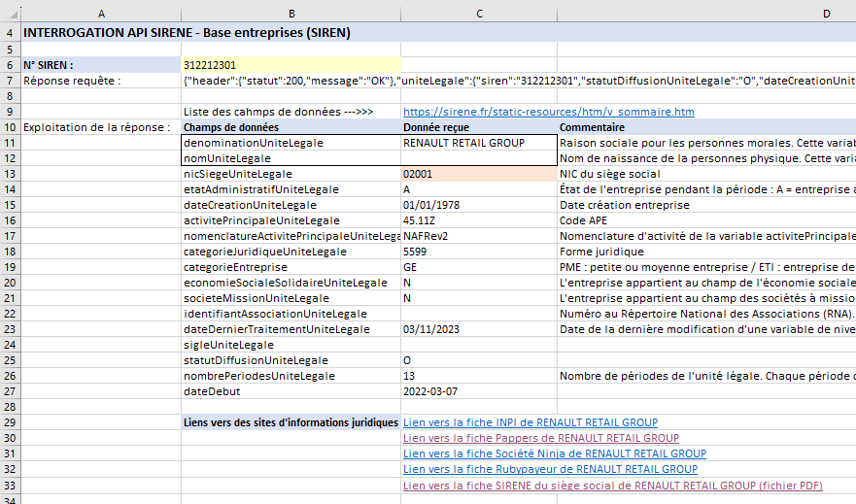Select row 4 header

coord(11,33)
